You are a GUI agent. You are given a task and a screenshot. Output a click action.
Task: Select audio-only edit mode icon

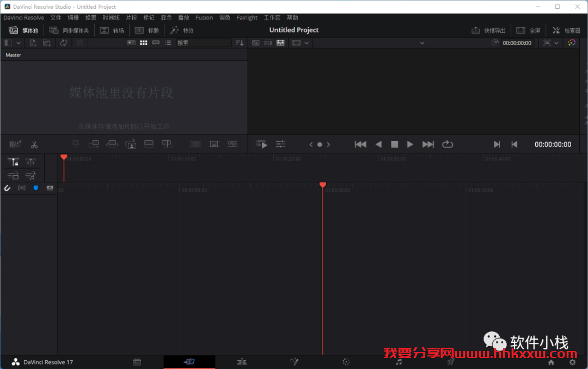point(30,175)
